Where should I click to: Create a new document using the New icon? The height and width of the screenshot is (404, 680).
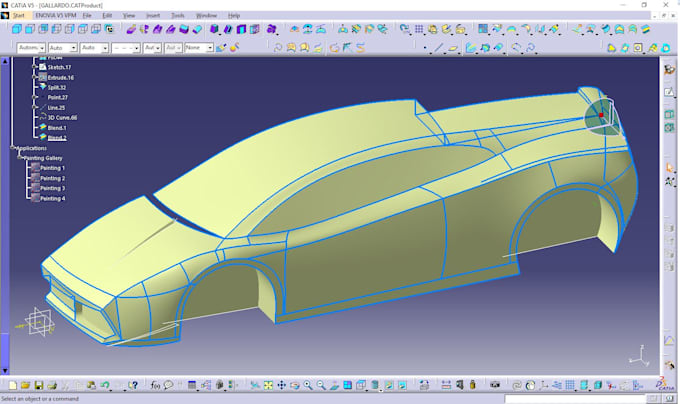point(13,385)
